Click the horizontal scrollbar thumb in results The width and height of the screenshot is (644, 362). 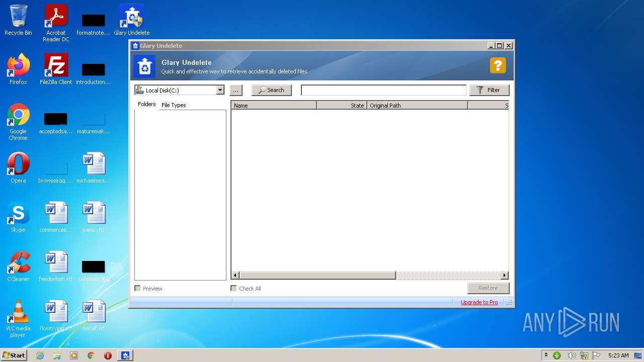(317, 275)
